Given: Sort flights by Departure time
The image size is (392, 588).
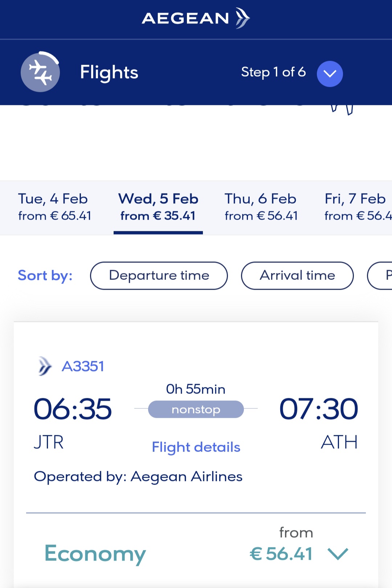Looking at the screenshot, I should click(159, 275).
